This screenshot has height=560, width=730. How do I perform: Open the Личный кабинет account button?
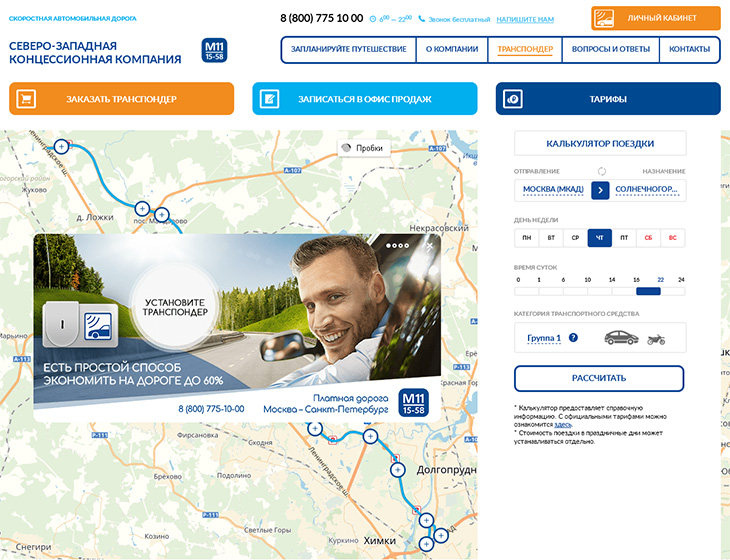pos(656,18)
